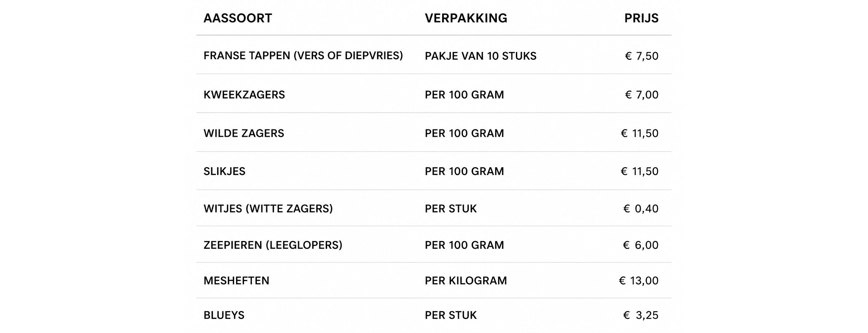Click the Zeepieren (Leeglopers) entry
This screenshot has height=333, width=868.
click(273, 245)
